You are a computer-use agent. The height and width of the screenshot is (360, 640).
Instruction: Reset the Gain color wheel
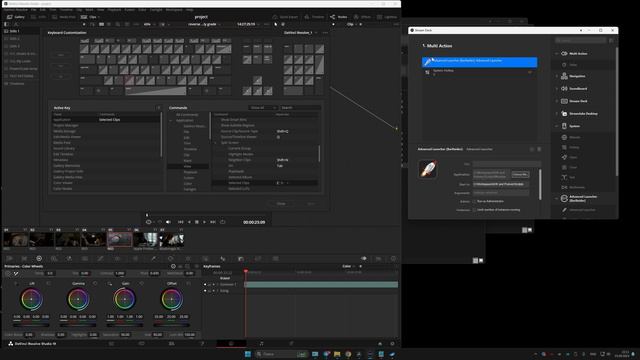[142, 283]
